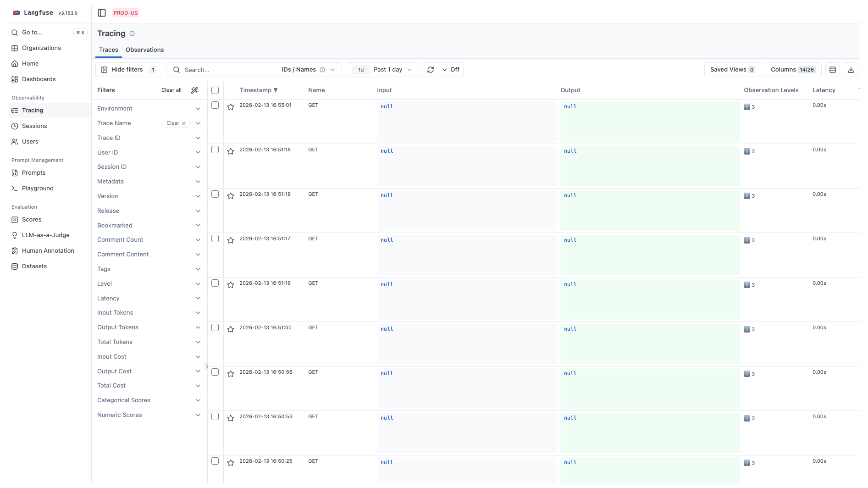The image size is (868, 488).
Task: Refresh the traces list
Action: tap(430, 69)
